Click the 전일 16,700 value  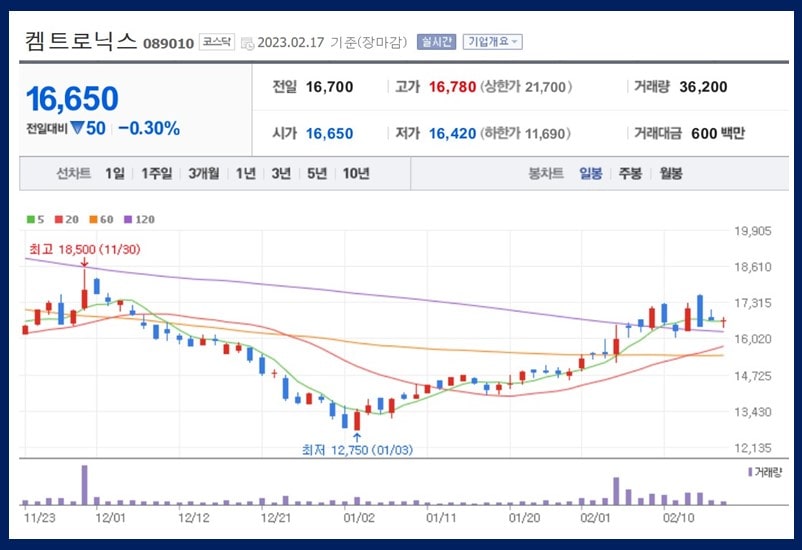point(329,87)
